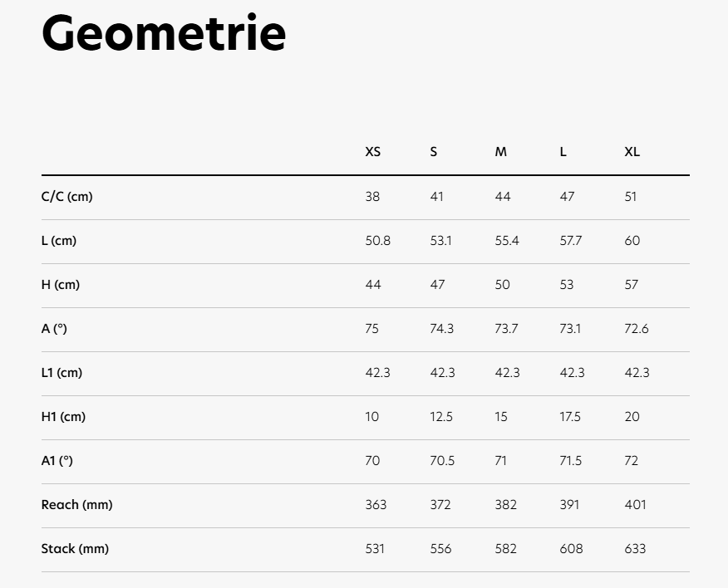Viewport: 728px width, 588px height.
Task: Select the H (cm) row label
Action: tap(61, 285)
